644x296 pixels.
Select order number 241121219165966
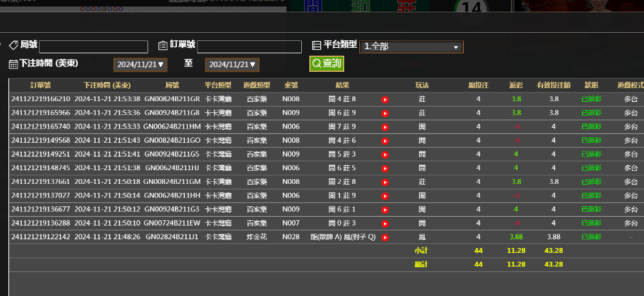[41, 113]
